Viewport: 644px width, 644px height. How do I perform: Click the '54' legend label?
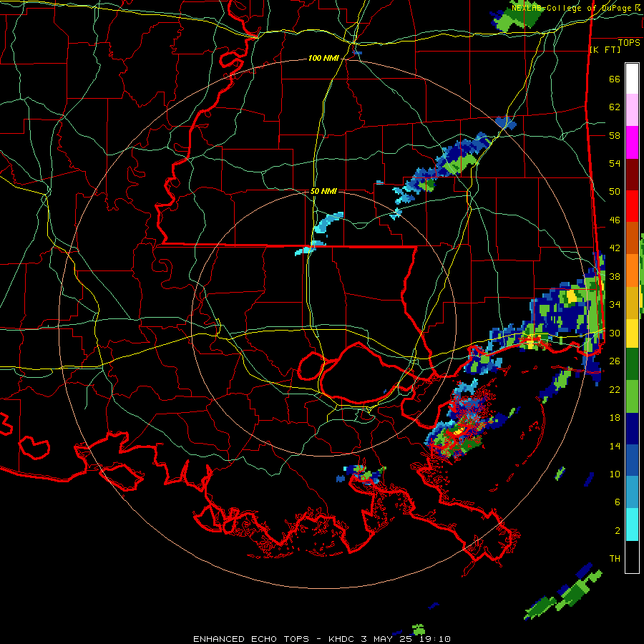point(615,163)
